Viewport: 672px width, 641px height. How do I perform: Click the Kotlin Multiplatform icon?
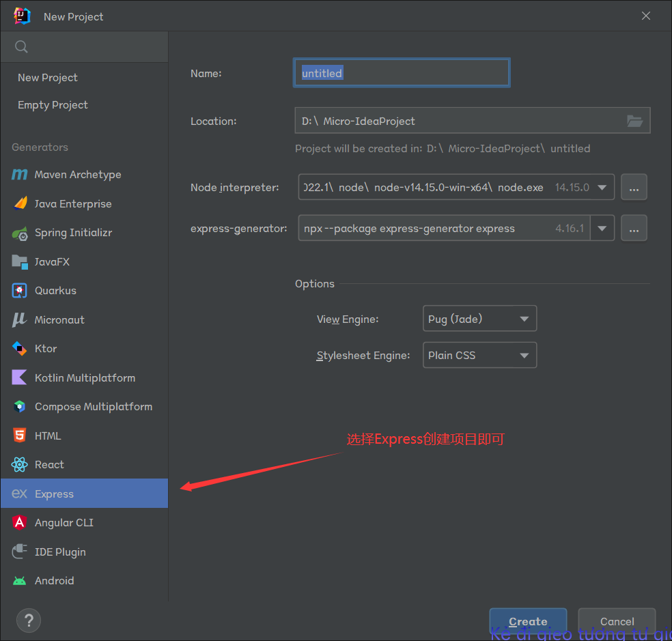click(x=19, y=378)
